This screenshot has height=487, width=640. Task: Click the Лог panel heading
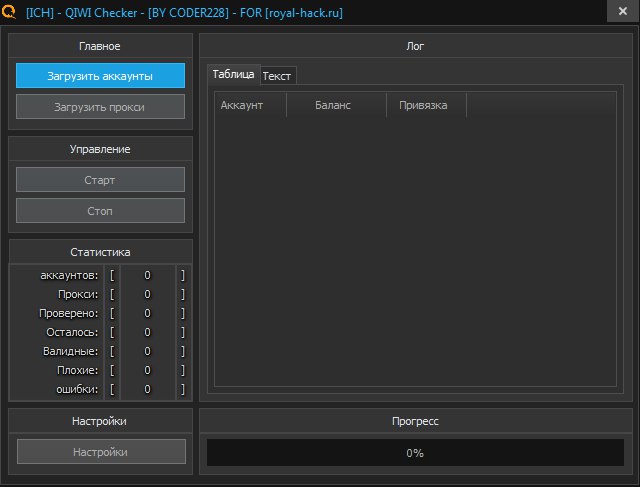tap(415, 46)
